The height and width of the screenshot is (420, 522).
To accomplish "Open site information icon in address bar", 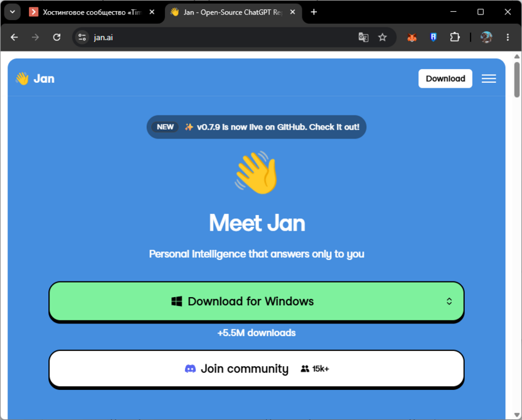I will pos(82,37).
